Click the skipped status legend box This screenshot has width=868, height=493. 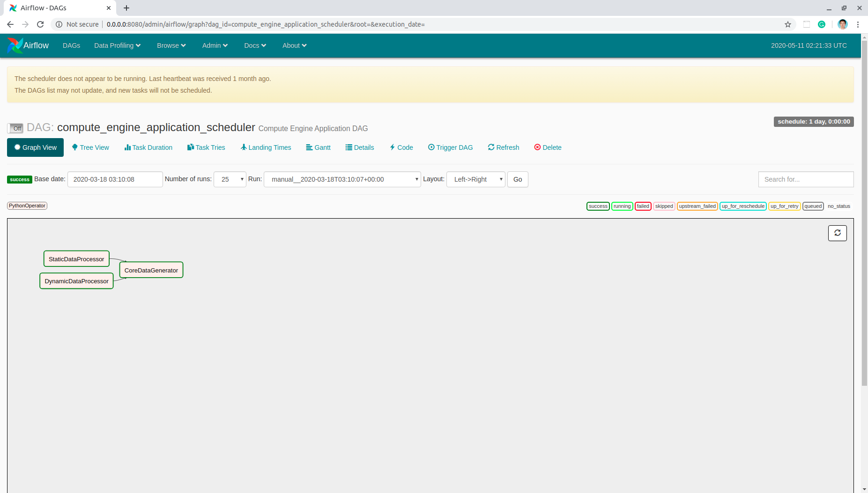pyautogui.click(x=664, y=206)
